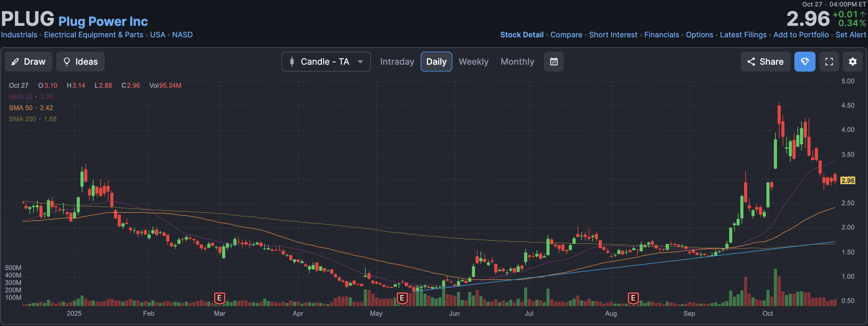Switch to Weekly timeframe
This screenshot has height=326, width=868.
[x=473, y=61]
